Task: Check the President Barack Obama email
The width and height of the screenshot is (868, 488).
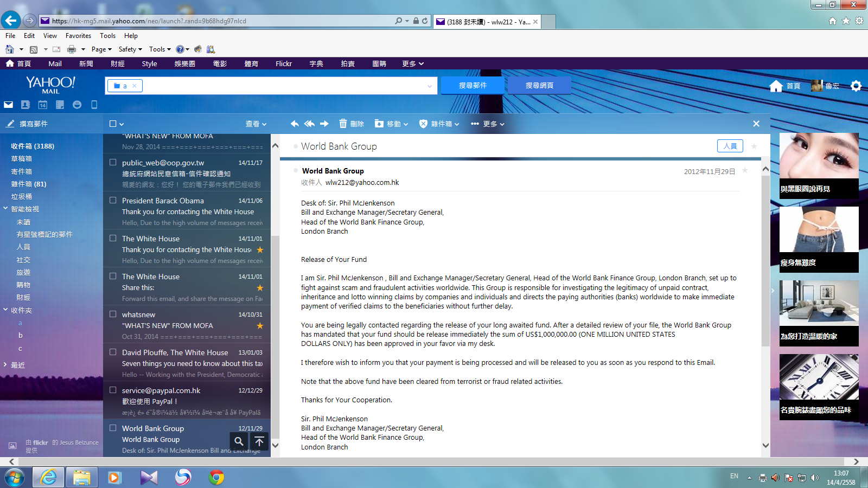Action: tap(113, 200)
